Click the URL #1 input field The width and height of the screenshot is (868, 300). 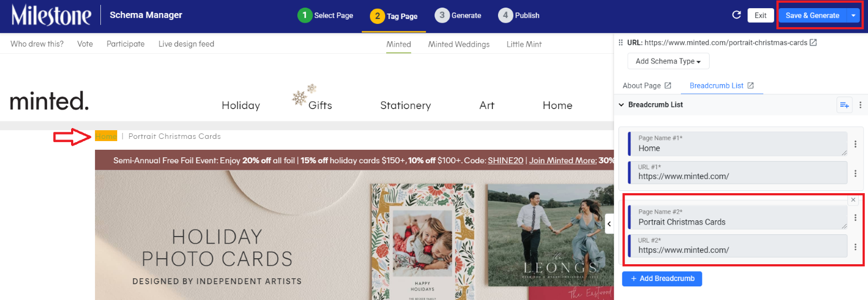[x=738, y=173]
